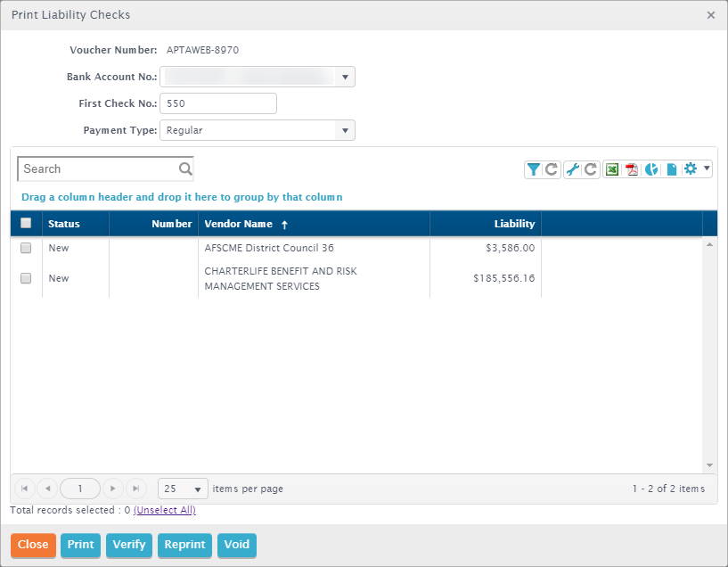Open the Bank Account No. dropdown
Viewport: 728px width, 567px height.
pos(345,77)
